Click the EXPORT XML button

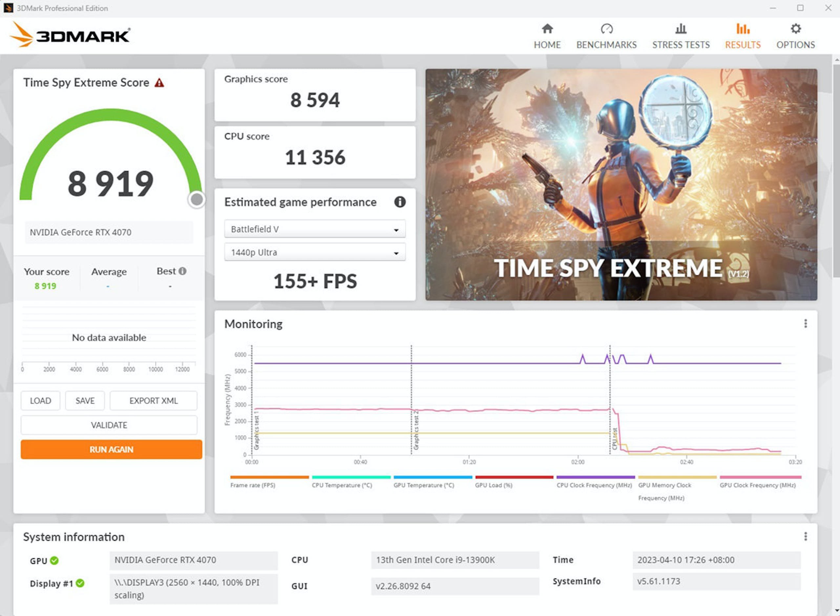(153, 400)
